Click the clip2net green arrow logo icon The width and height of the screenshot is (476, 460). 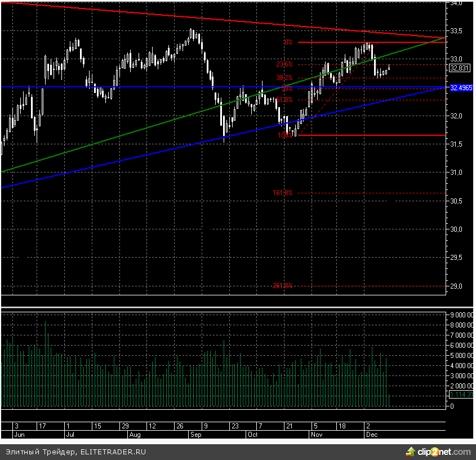[x=411, y=452]
